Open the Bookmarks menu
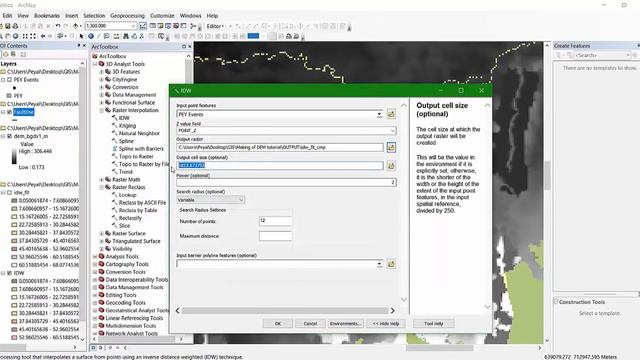 (47, 16)
